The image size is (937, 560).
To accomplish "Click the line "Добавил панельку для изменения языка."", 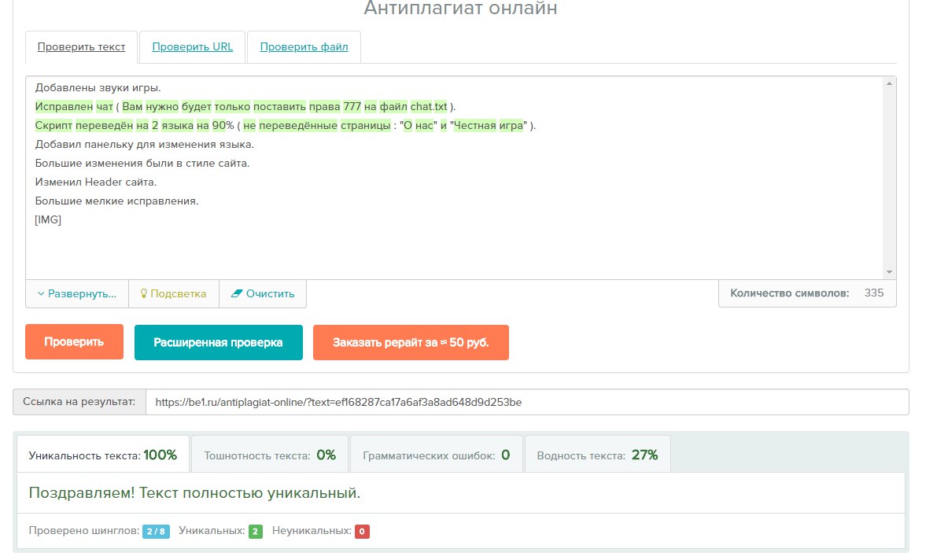I will (x=145, y=145).
